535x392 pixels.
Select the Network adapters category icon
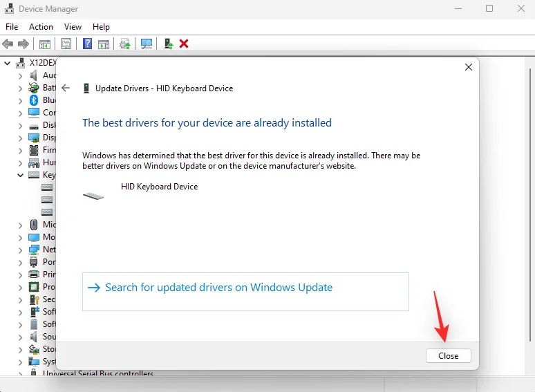tap(34, 250)
